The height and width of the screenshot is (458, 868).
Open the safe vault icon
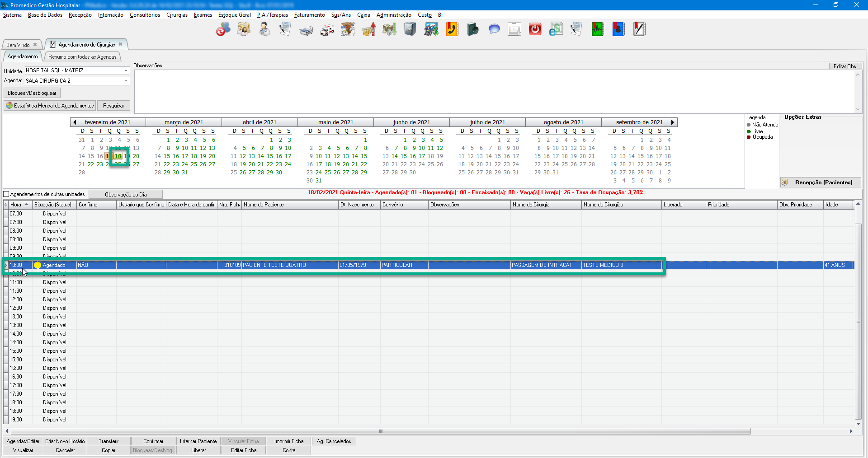pyautogui.click(x=410, y=30)
